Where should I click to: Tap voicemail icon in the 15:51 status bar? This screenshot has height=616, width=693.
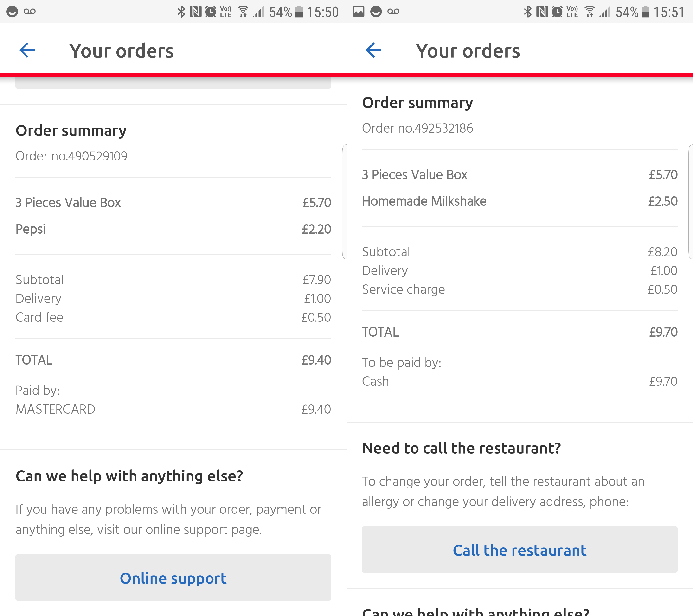tap(393, 12)
